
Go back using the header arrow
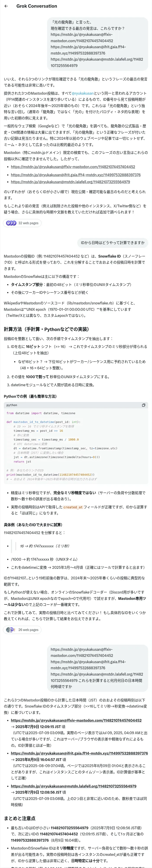click(x=6, y=6)
